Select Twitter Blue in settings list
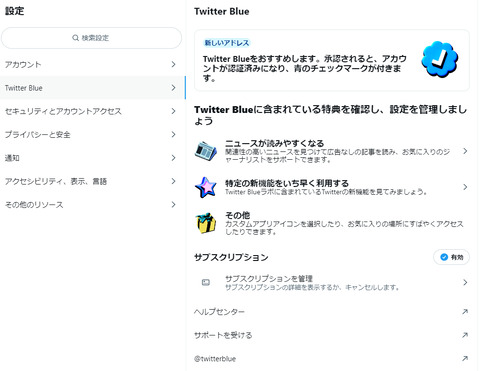 coord(92,88)
